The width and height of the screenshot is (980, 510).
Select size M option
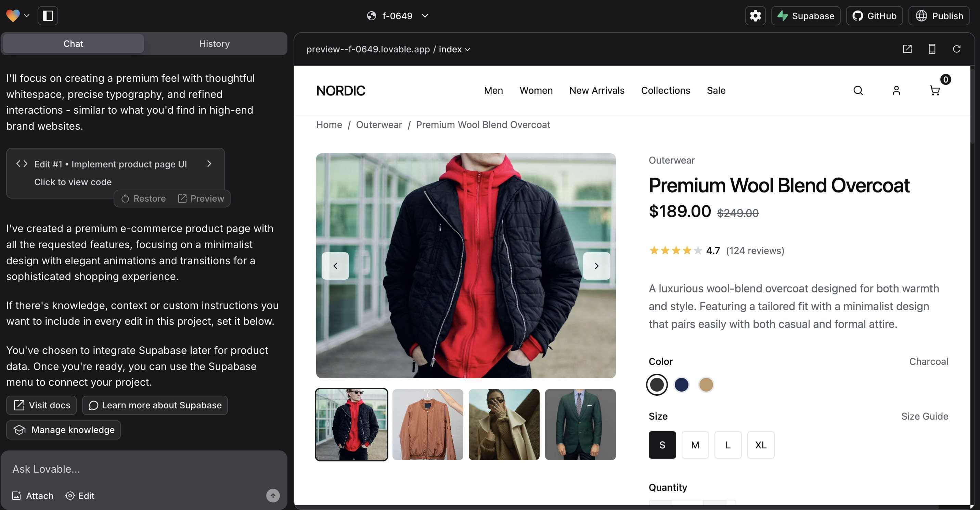pos(695,445)
